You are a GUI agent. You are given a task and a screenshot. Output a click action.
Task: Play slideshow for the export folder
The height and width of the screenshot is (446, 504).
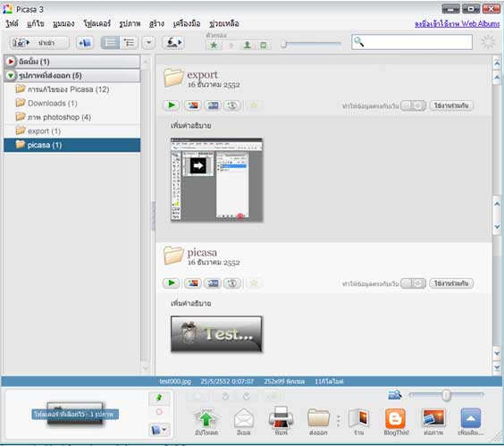[x=171, y=105]
